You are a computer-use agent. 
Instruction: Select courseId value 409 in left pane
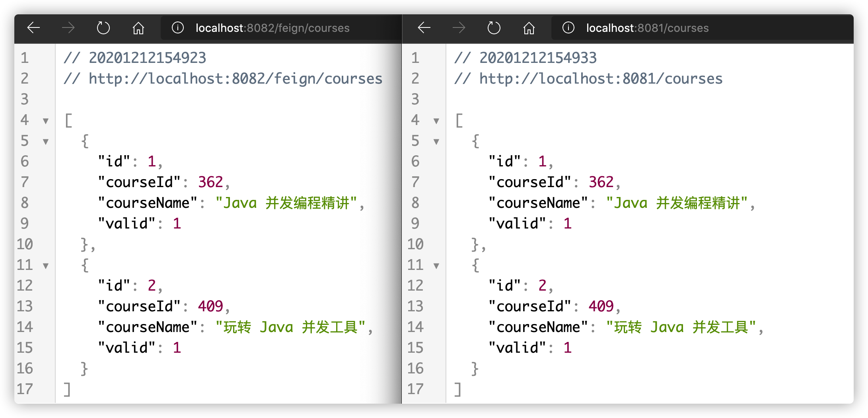[x=210, y=307]
